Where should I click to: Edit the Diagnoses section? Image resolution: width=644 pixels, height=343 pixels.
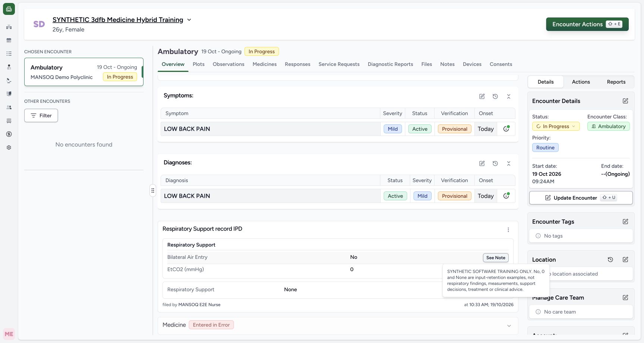(482, 163)
